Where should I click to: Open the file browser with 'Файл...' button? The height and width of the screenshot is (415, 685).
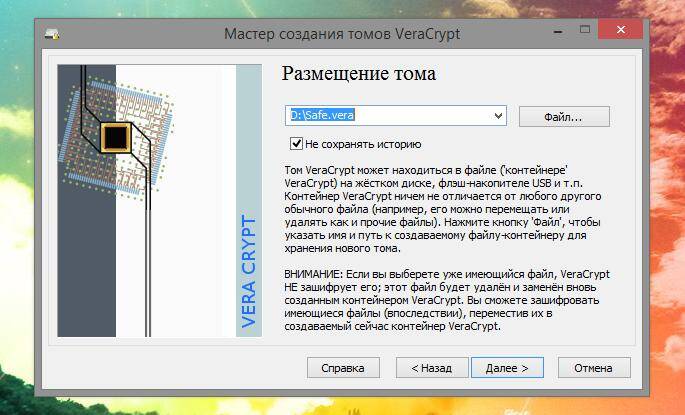point(564,117)
